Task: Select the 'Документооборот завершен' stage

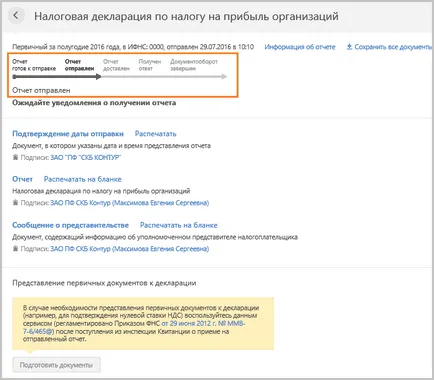Action: tap(194, 65)
